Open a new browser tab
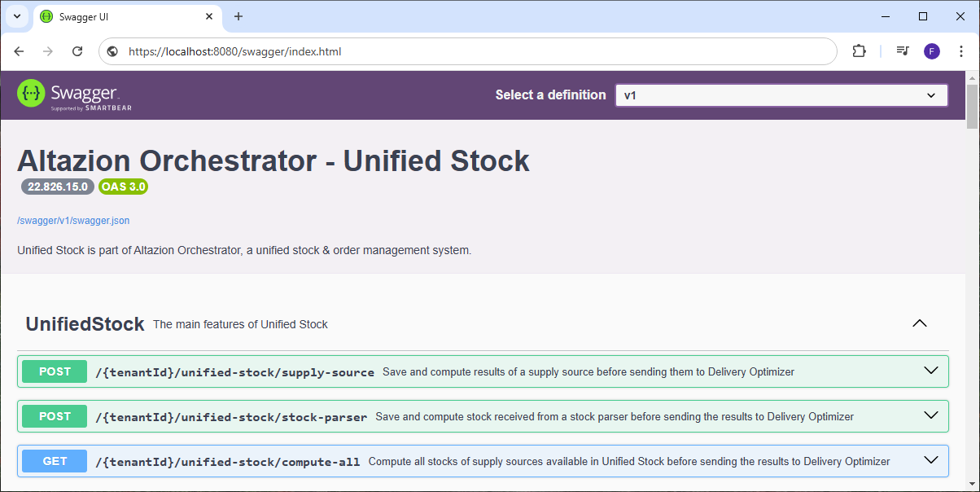 point(236,16)
